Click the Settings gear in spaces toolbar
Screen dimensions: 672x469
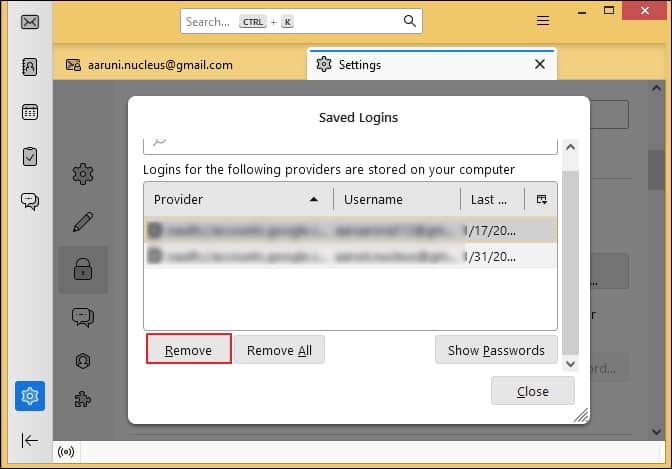30,396
